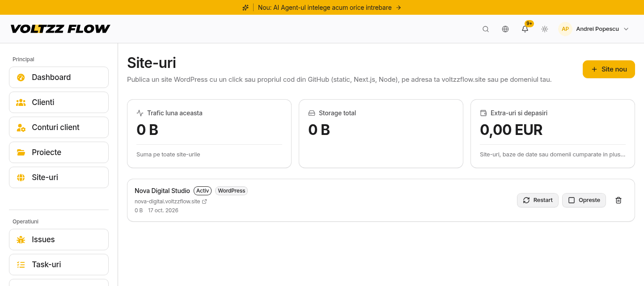Click the AP user avatar
The height and width of the screenshot is (286, 644).
[x=565, y=29]
